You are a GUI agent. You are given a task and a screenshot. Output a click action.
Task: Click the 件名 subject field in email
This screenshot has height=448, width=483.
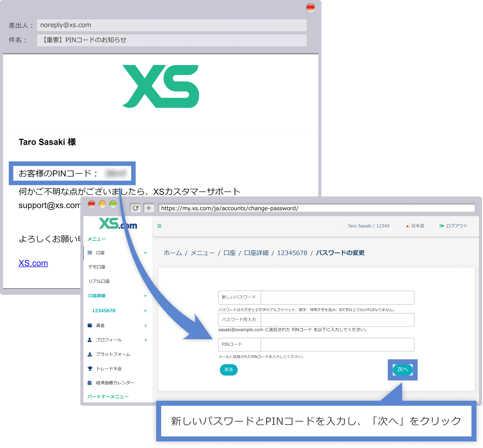tap(172, 40)
